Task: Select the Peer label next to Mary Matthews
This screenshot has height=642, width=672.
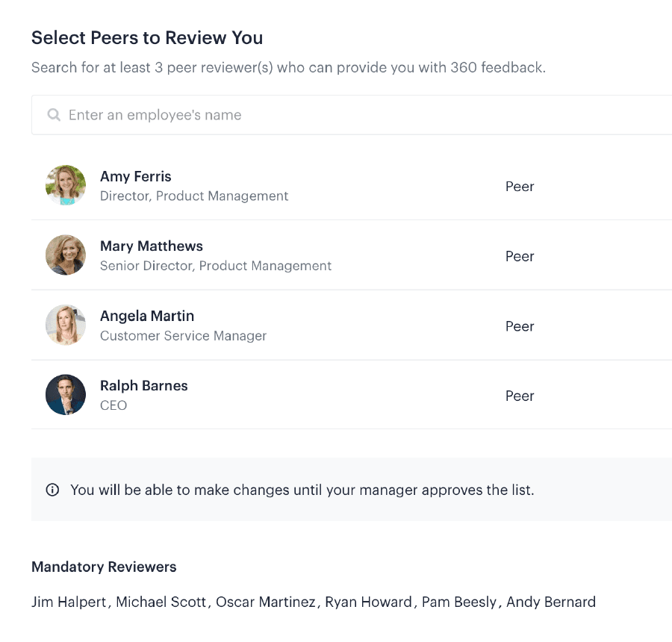Action: point(520,256)
